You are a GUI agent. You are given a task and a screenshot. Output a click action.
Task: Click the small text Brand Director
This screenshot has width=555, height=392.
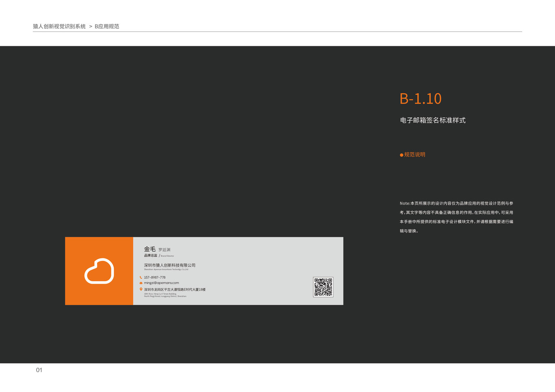click(x=167, y=256)
